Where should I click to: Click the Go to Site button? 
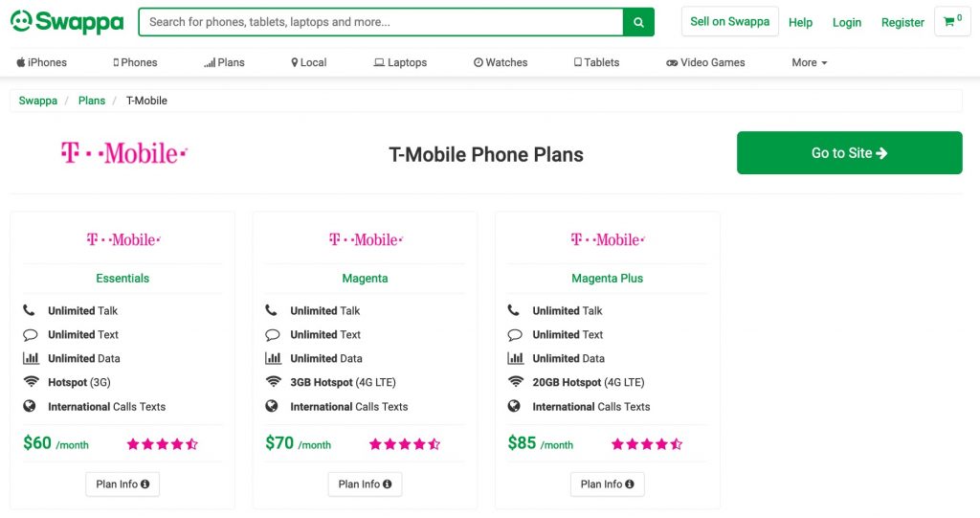[850, 152]
